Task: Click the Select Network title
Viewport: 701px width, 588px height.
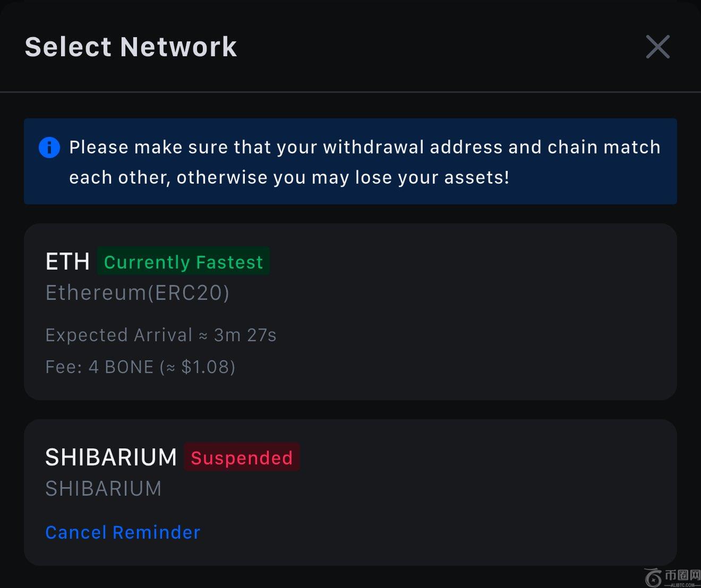Action: [x=131, y=47]
